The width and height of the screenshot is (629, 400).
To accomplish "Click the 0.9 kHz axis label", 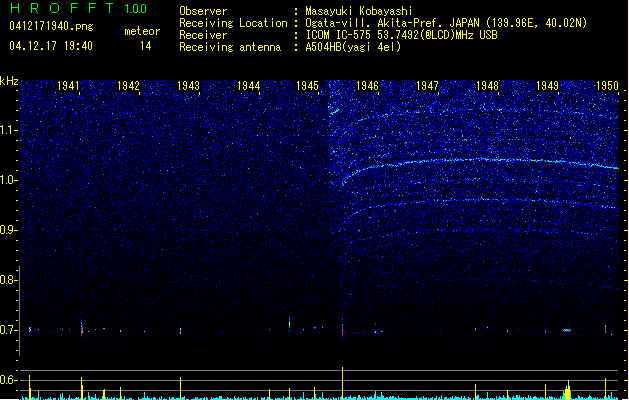I will (x=8, y=230).
